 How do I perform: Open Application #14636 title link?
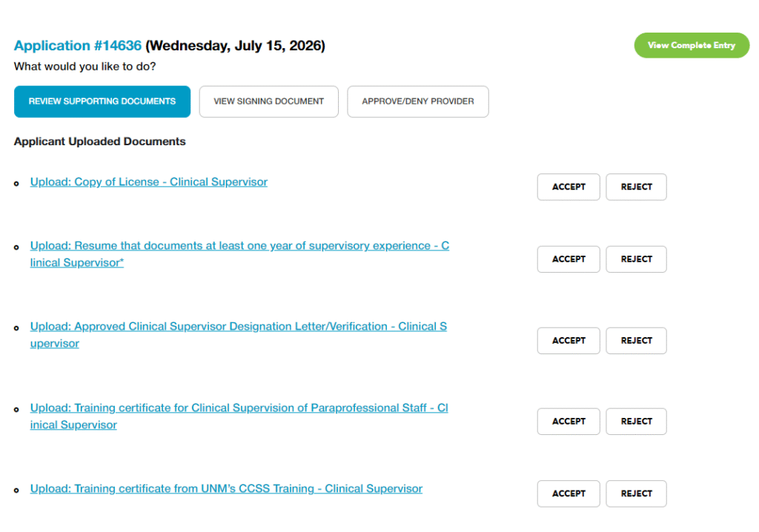coord(77,45)
